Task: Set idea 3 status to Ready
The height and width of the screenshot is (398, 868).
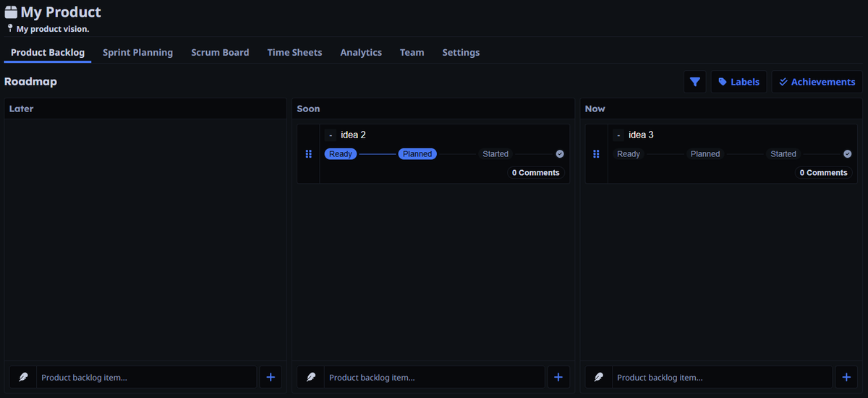Action: [629, 154]
